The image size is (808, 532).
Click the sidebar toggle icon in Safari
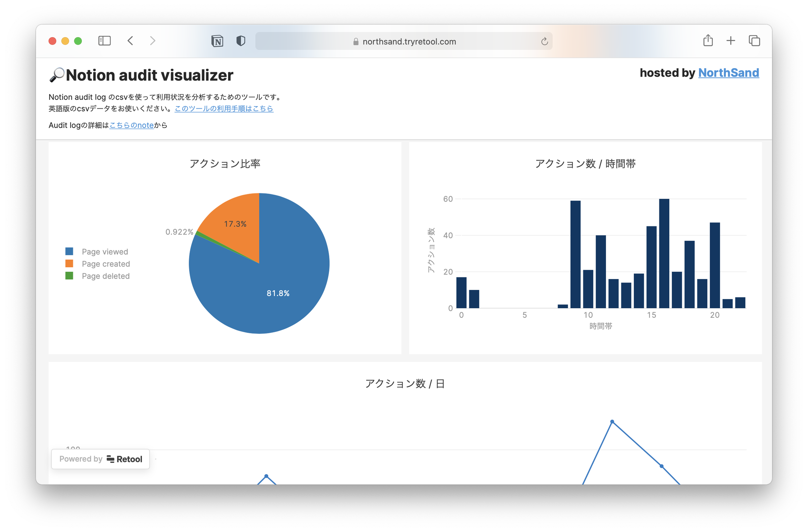point(105,41)
